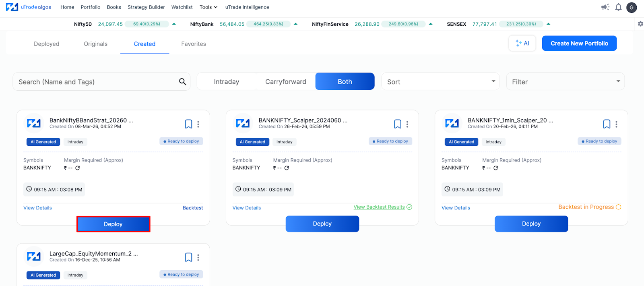Deploy the BANKNIFTY_Scalper_2024060 portfolio
The width and height of the screenshot is (644, 286).
click(322, 224)
